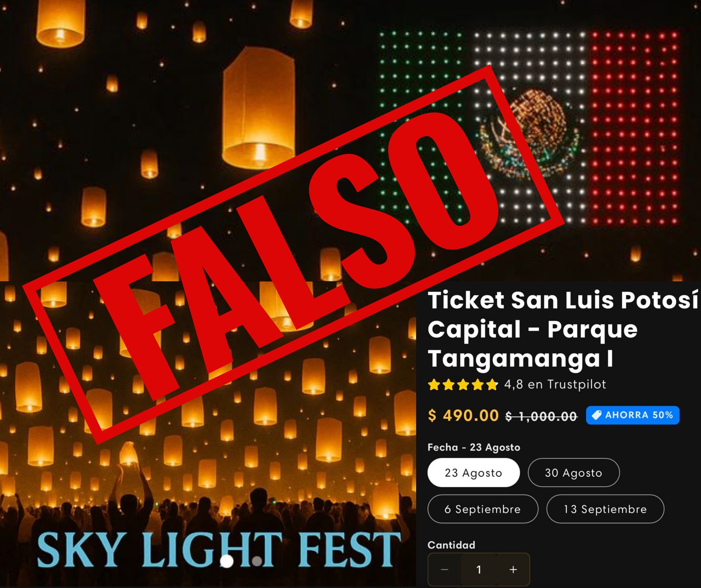701x588 pixels.
Task: Decrease quantity with the minus button
Action: click(445, 570)
